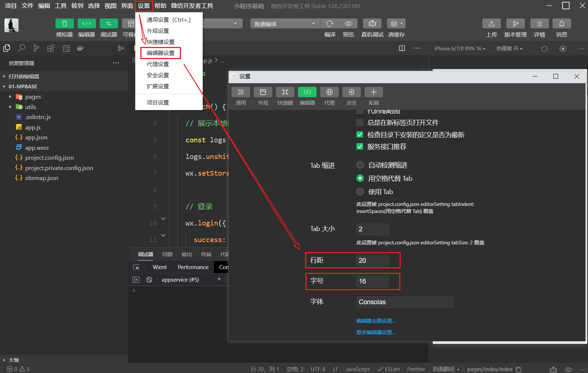This screenshot has width=588, height=373.
Task: Click the green Simulator (模拟器) toolbar icon
Action: (64, 24)
